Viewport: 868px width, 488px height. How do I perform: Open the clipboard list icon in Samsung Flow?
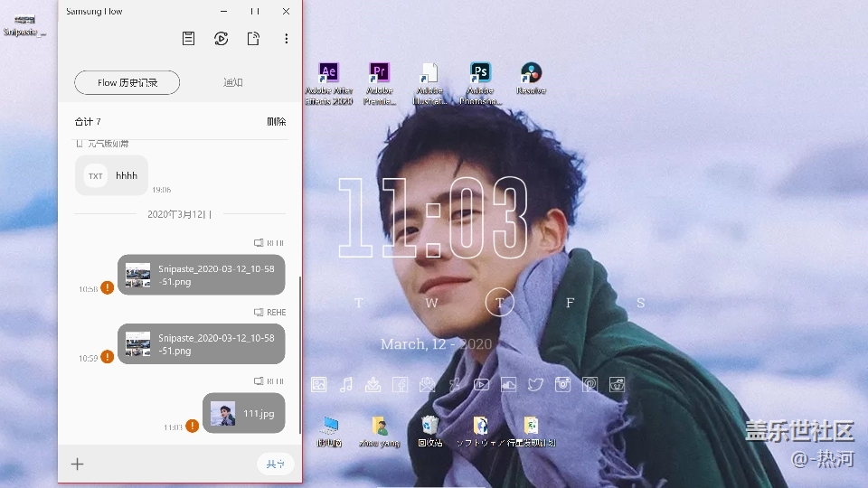point(188,39)
